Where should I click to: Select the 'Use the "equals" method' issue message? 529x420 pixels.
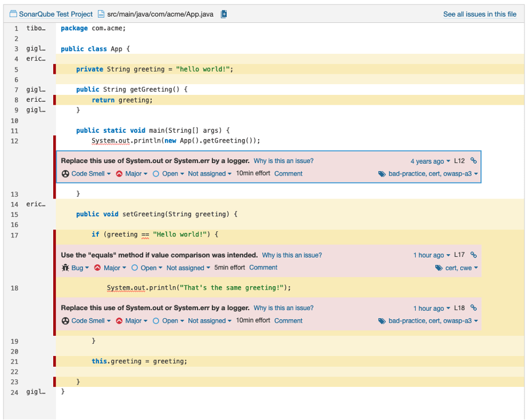coord(159,255)
